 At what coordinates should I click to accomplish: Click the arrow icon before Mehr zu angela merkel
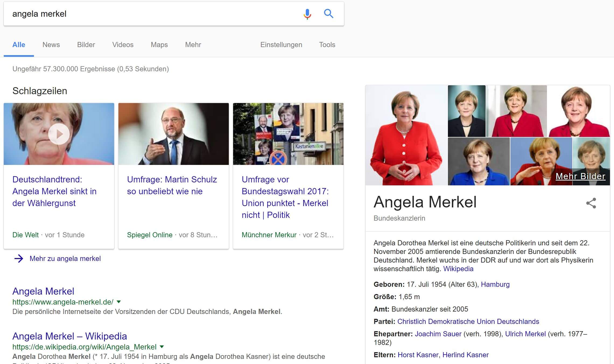[x=19, y=259]
